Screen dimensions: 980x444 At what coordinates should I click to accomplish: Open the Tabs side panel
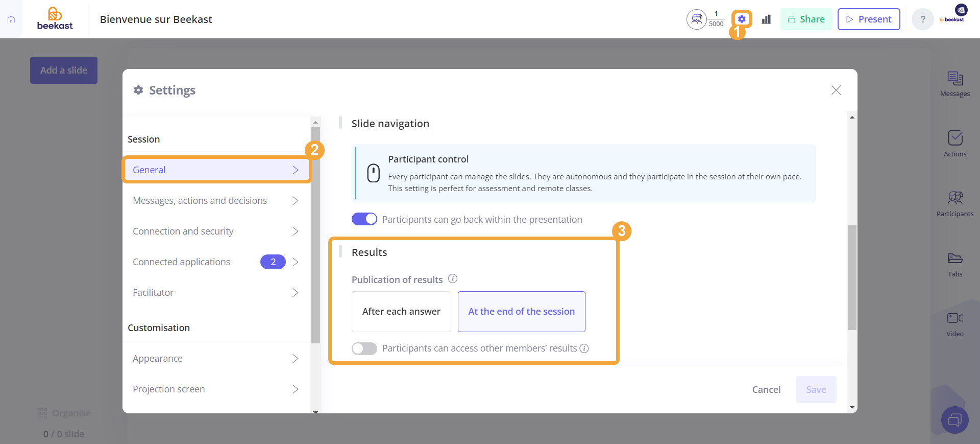955,264
